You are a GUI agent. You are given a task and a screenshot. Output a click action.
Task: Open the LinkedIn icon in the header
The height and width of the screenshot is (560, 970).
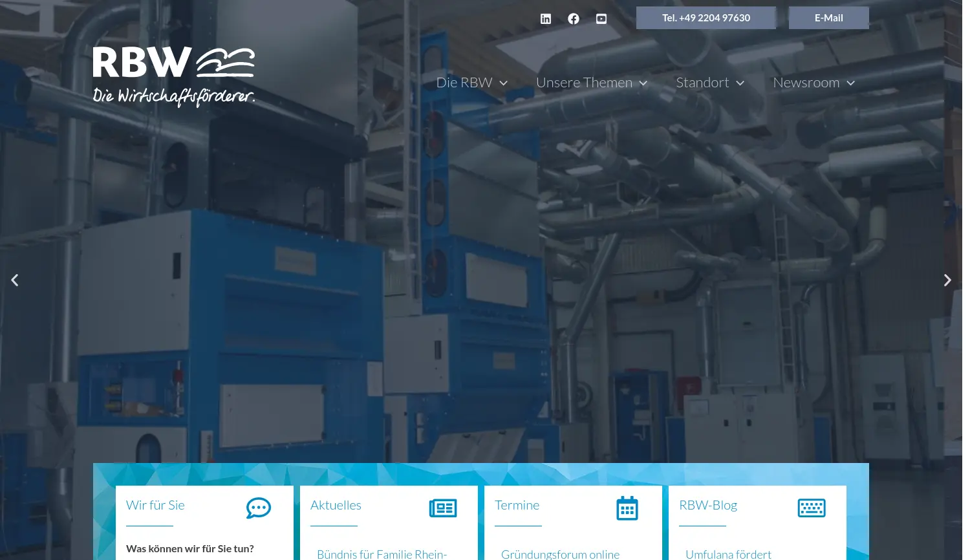[x=546, y=19]
